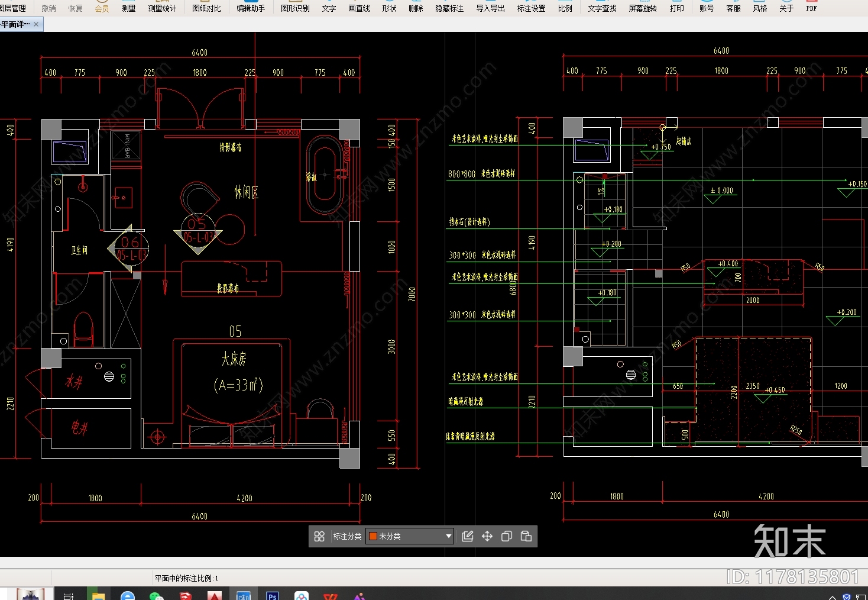The height and width of the screenshot is (600, 868).
Task: Open the 未分类 annotation category dropdown
Action: [410, 536]
